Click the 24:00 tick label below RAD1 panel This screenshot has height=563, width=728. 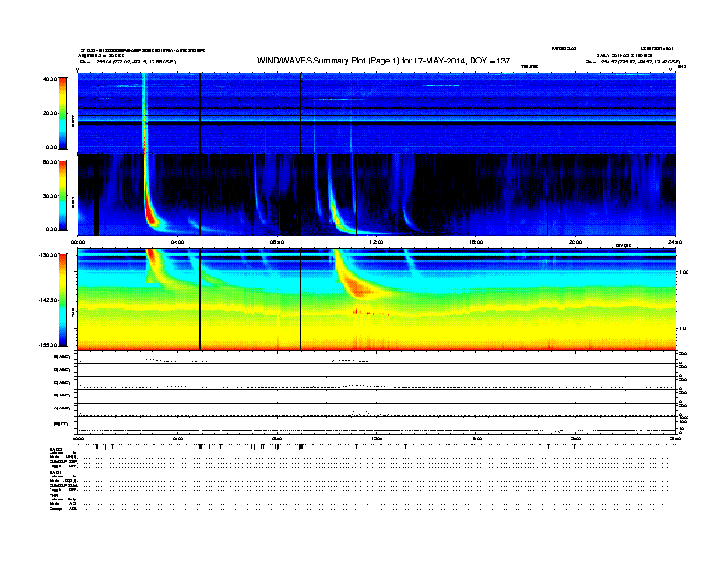pyautogui.click(x=675, y=242)
